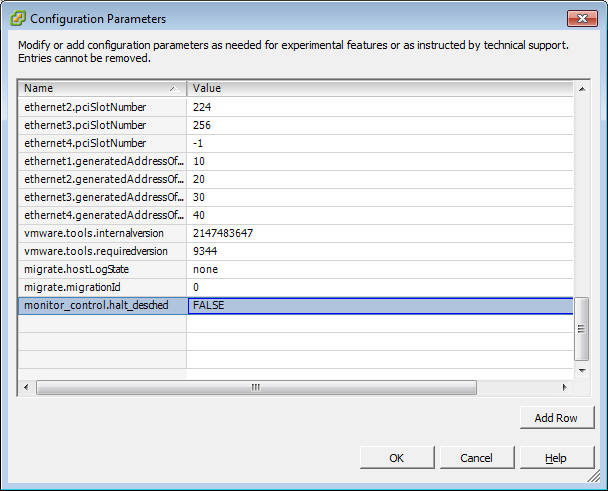Click the Add Row button
Viewport: 608px width, 491px height.
point(556,418)
